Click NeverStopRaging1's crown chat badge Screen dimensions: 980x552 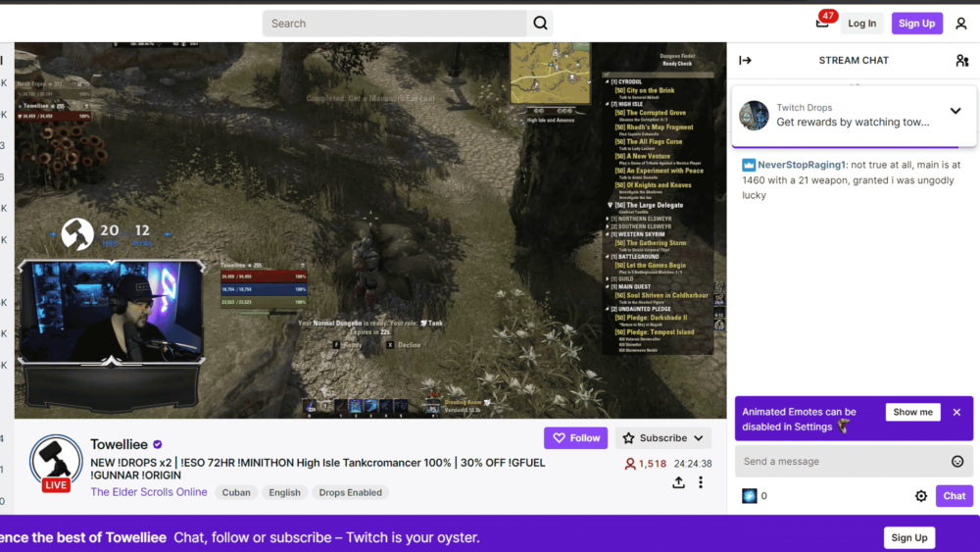click(x=748, y=165)
